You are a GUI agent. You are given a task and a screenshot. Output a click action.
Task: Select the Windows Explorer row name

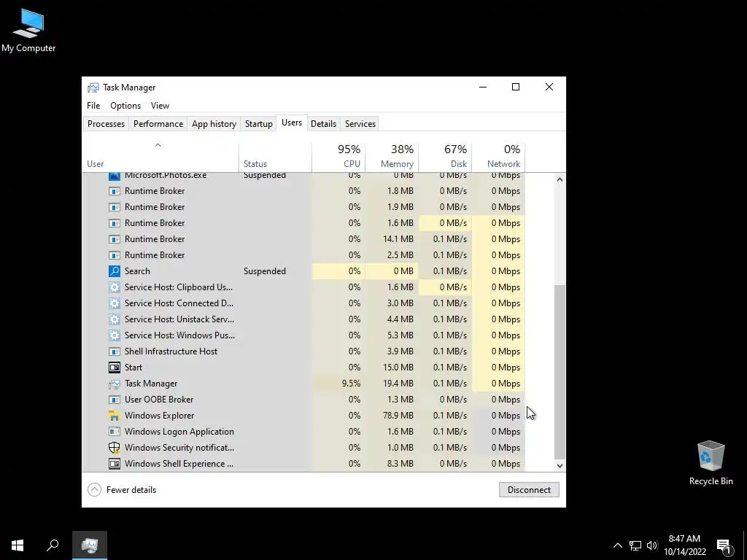click(x=160, y=415)
